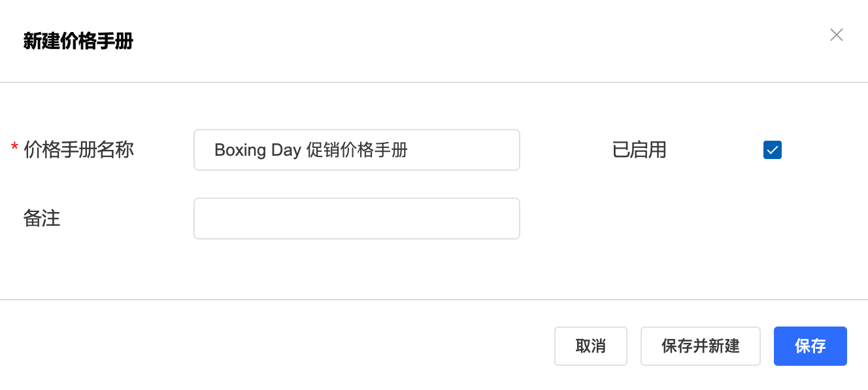Click the white checkmark icon beside 已启用
This screenshot has height=390, width=868.
pos(772,151)
